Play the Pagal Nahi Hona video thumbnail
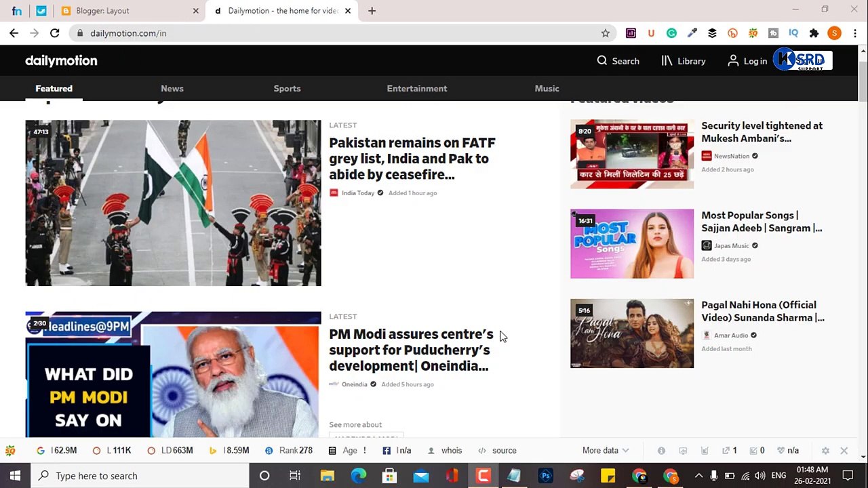This screenshot has width=868, height=488. tap(632, 333)
